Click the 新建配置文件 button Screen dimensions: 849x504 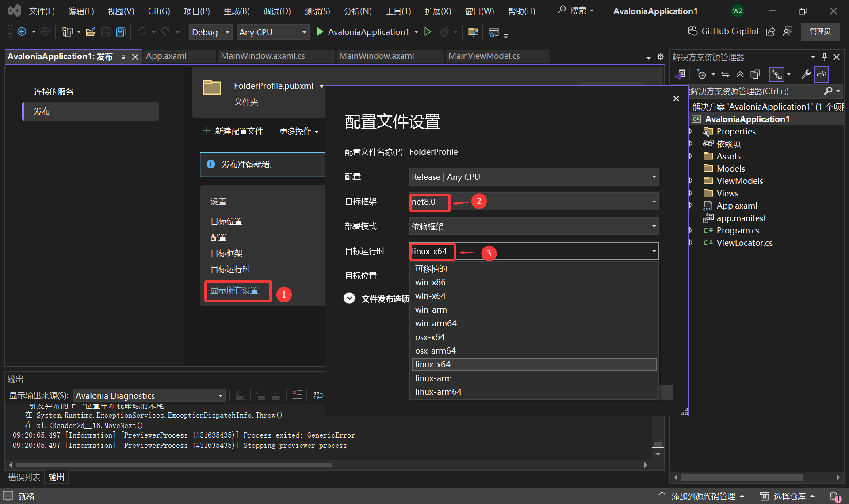coord(233,131)
